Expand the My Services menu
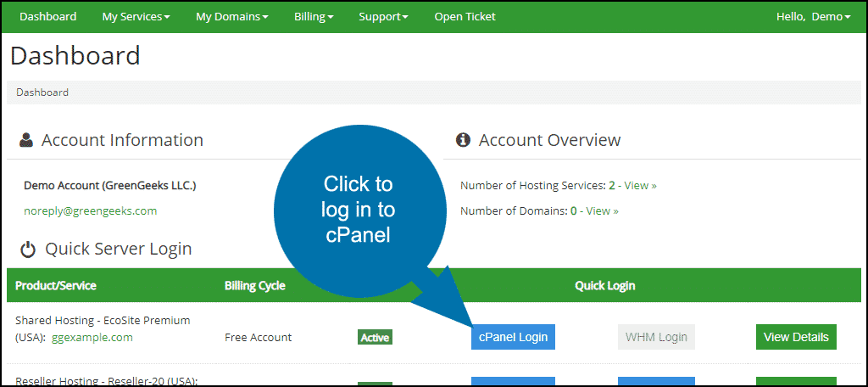Viewport: 868px width, 387px height. tap(136, 17)
